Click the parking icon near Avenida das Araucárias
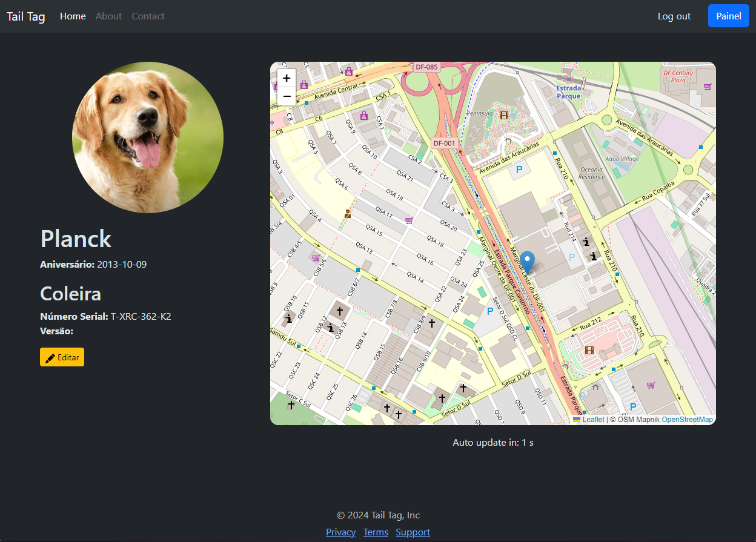 tap(519, 171)
